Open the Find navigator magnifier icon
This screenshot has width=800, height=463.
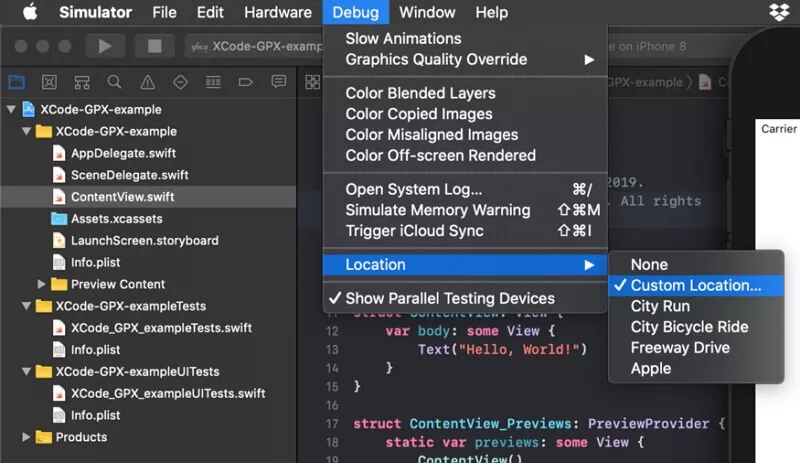coord(115,82)
